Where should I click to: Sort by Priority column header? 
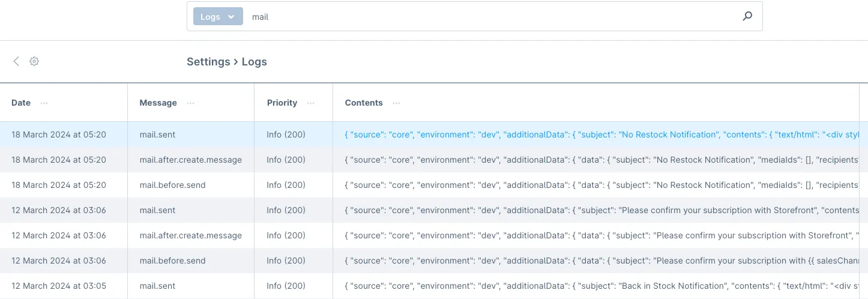[282, 103]
